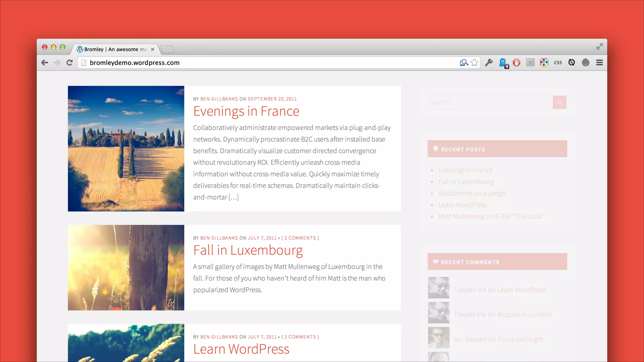The width and height of the screenshot is (644, 362).
Task: Click the Evenings in France thumbnail image
Action: point(126,148)
